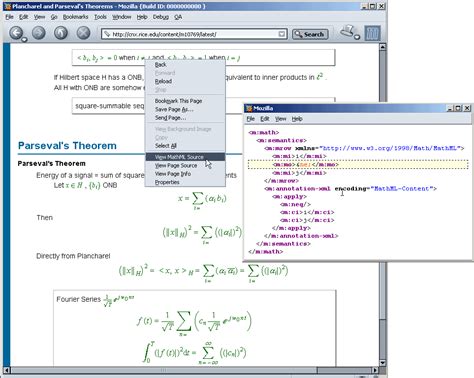Open the Go menu
474x378 pixels.
[x=54, y=17]
